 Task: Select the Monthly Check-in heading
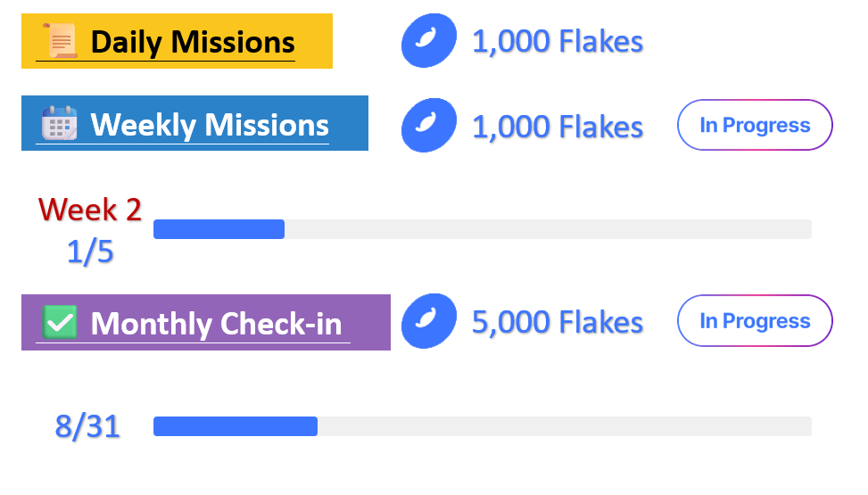click(216, 323)
